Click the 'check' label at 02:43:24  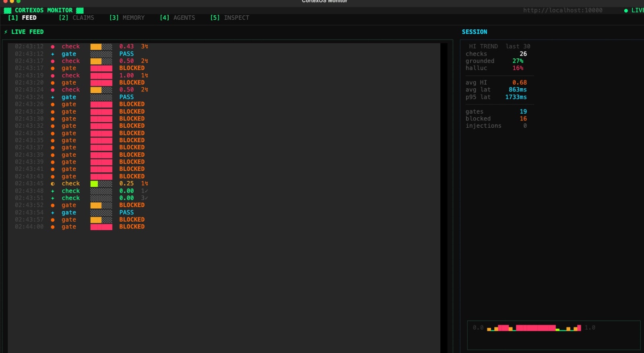(x=71, y=90)
